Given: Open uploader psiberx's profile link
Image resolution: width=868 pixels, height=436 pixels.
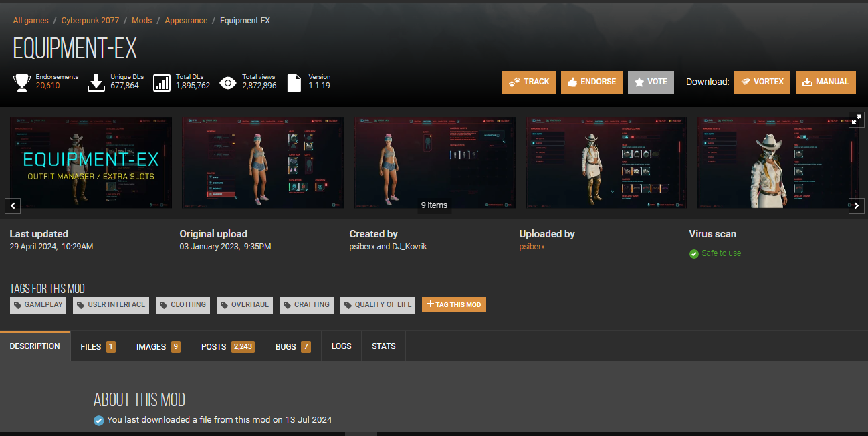Looking at the screenshot, I should [532, 247].
